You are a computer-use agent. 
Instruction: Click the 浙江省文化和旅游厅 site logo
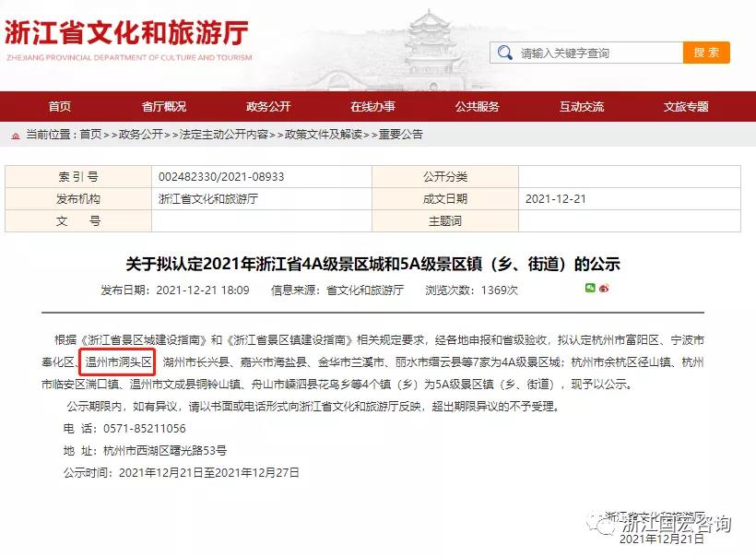[x=128, y=40]
